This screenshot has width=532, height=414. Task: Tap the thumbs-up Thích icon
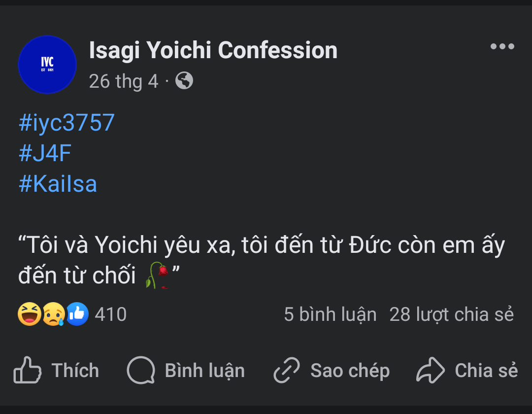[28, 370]
